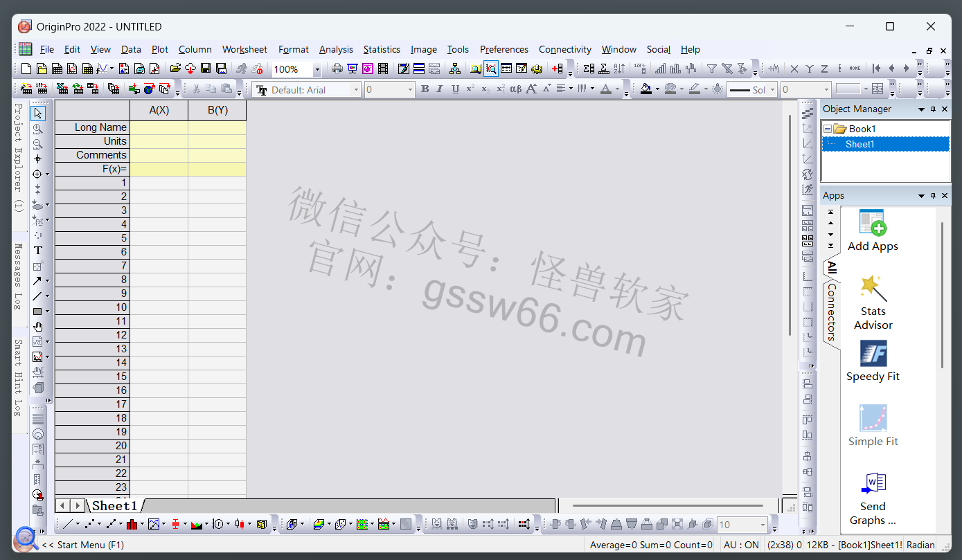962x560 pixels.
Task: Click the Add Data Filter funnel icon
Action: tap(711, 69)
